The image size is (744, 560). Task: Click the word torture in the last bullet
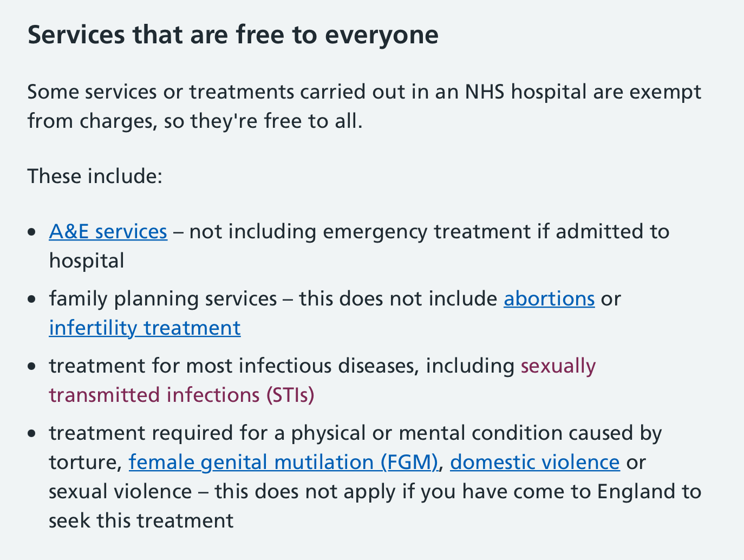coord(84,462)
